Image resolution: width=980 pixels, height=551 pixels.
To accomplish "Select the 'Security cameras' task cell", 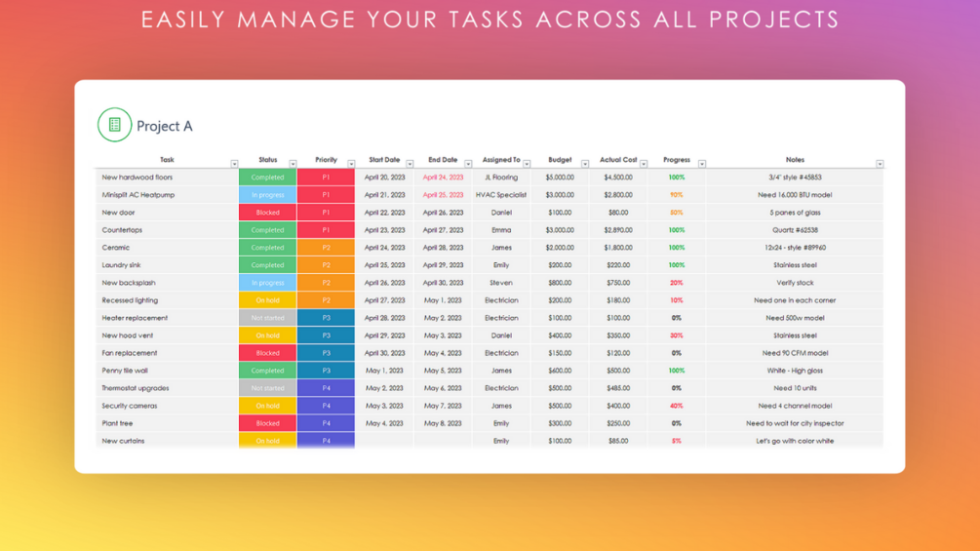I will click(x=167, y=406).
